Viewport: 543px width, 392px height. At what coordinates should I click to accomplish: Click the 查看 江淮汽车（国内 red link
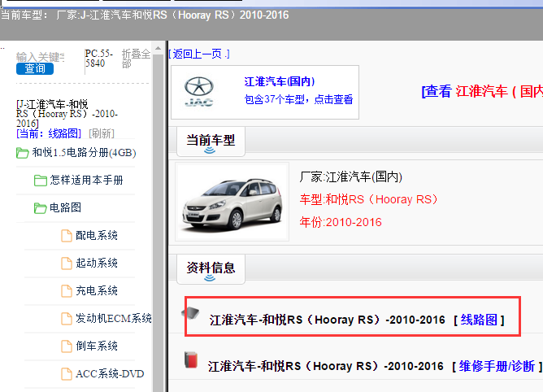[x=482, y=92]
